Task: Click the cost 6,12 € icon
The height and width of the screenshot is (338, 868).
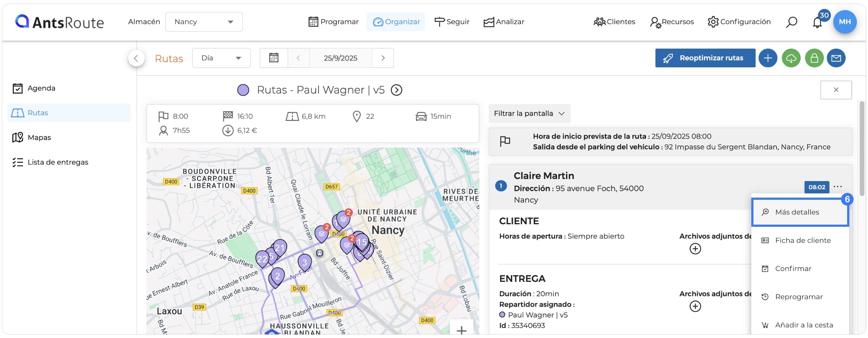Action: [x=228, y=130]
